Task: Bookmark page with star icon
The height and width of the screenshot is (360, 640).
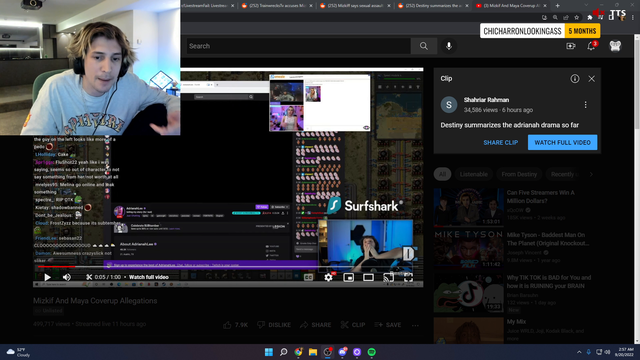Action: (576, 18)
